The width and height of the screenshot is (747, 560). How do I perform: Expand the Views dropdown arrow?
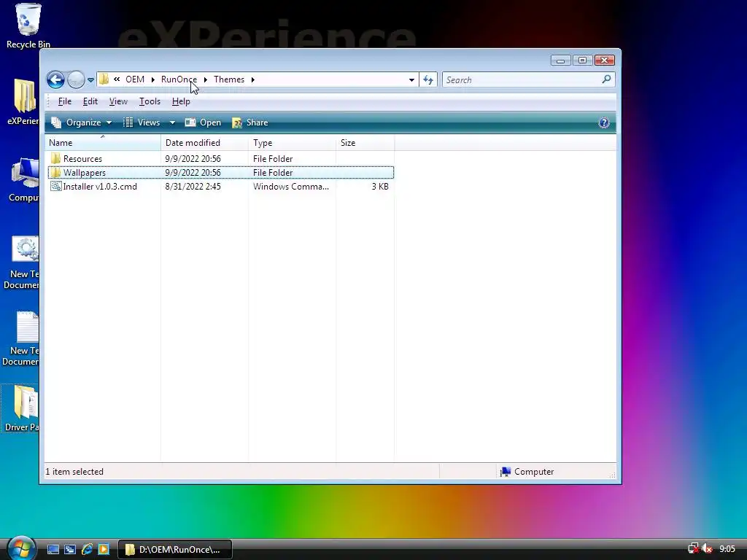(172, 122)
